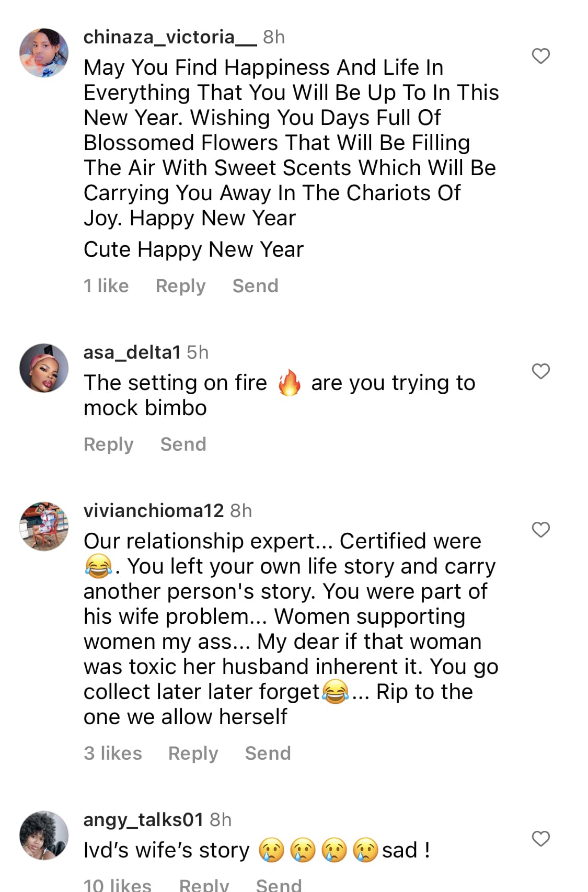Reply to vivianchioma12's comment

193,753
